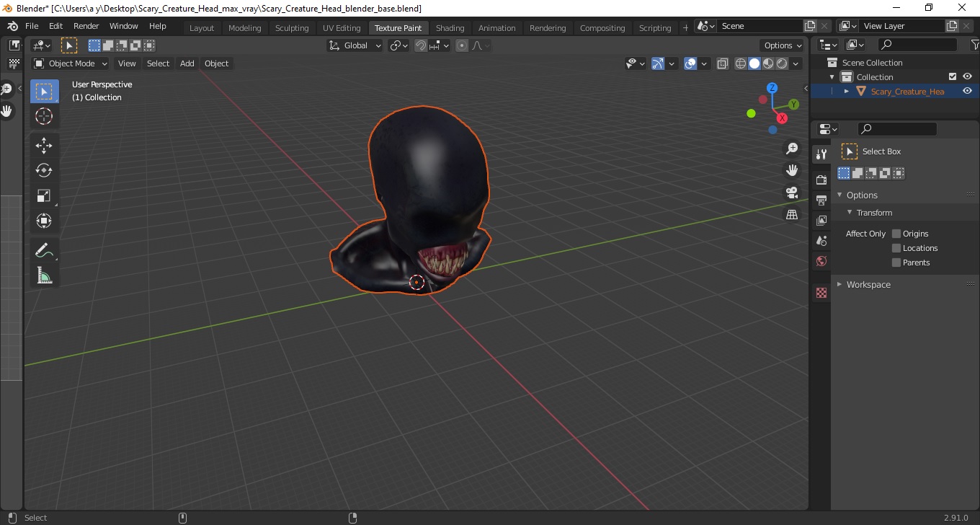Open the Active Tool properties tab
This screenshot has width=980, height=525.
click(x=821, y=154)
